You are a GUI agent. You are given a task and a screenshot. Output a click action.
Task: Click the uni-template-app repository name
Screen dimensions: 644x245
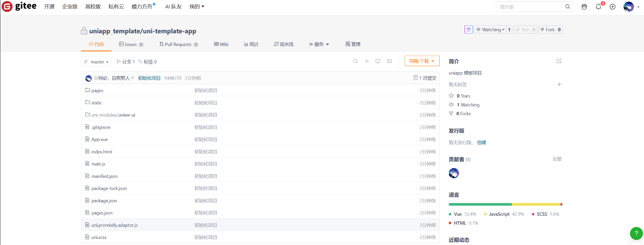(x=169, y=31)
